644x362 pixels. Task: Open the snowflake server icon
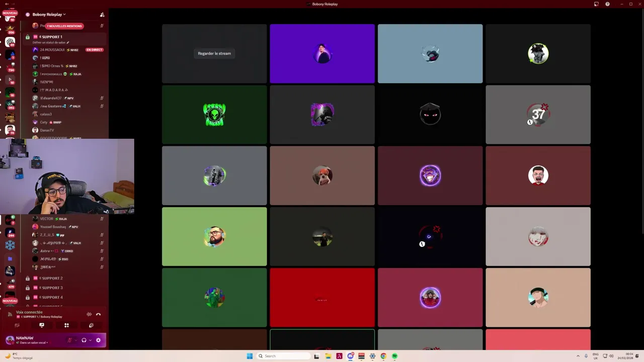point(10,245)
